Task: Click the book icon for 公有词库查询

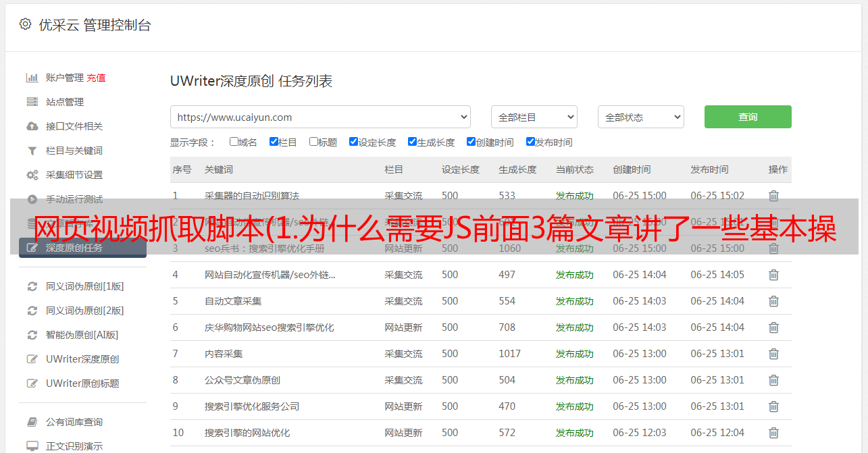Action: [x=32, y=422]
